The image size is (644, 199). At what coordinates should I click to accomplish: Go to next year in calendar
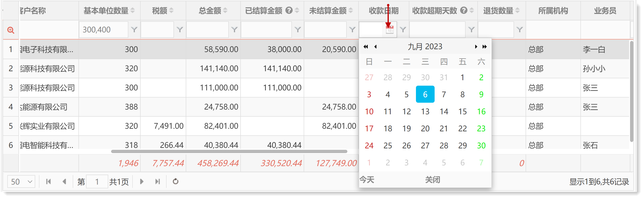(x=484, y=47)
